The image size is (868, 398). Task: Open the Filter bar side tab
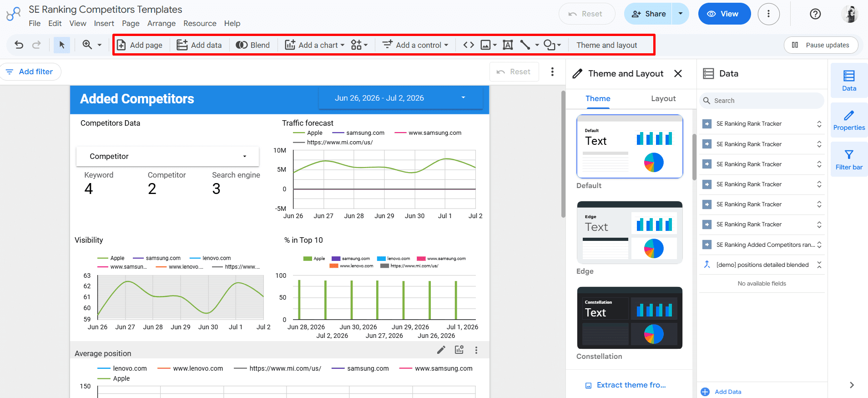(849, 160)
